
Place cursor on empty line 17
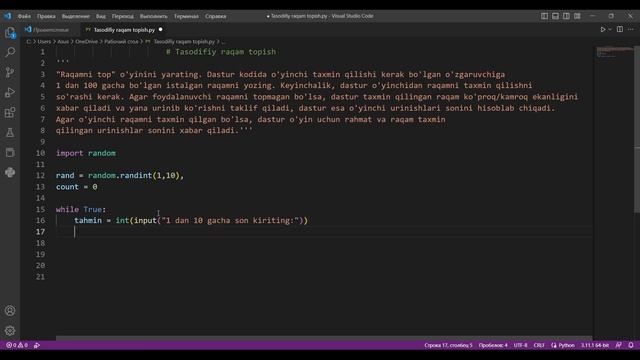tap(324, 232)
